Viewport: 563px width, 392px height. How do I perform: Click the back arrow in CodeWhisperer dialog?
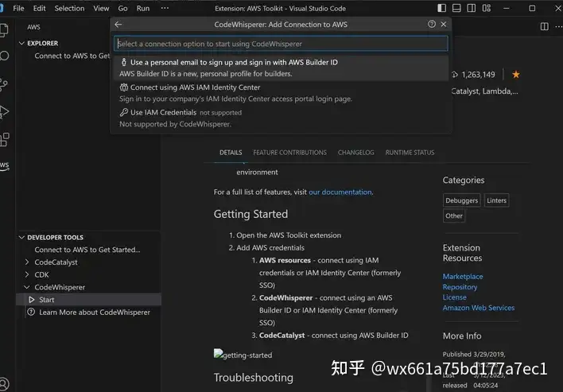click(118, 25)
